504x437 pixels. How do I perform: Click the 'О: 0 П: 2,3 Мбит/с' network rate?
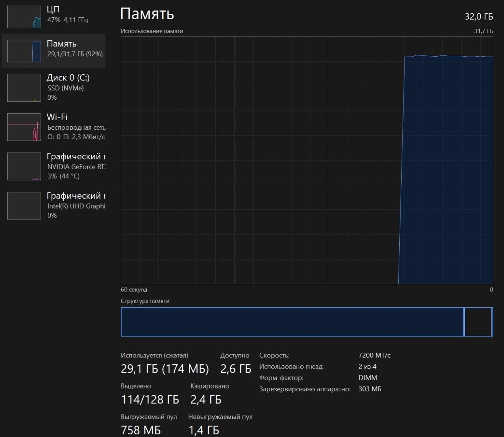[x=76, y=137]
